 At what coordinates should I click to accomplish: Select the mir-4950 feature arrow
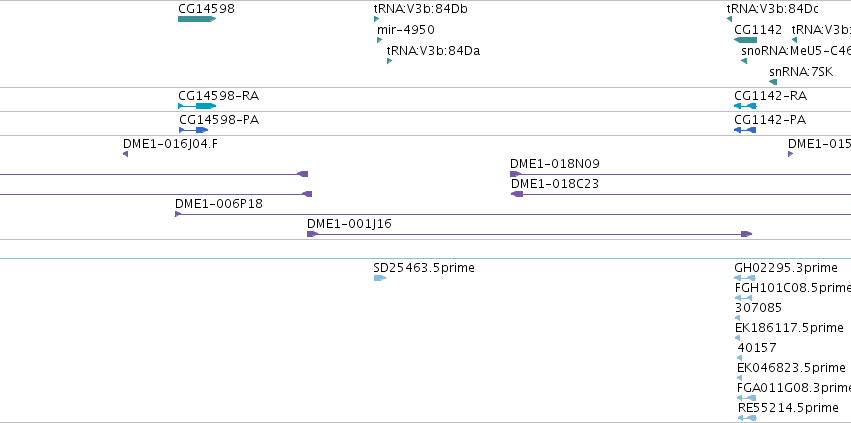click(379, 40)
